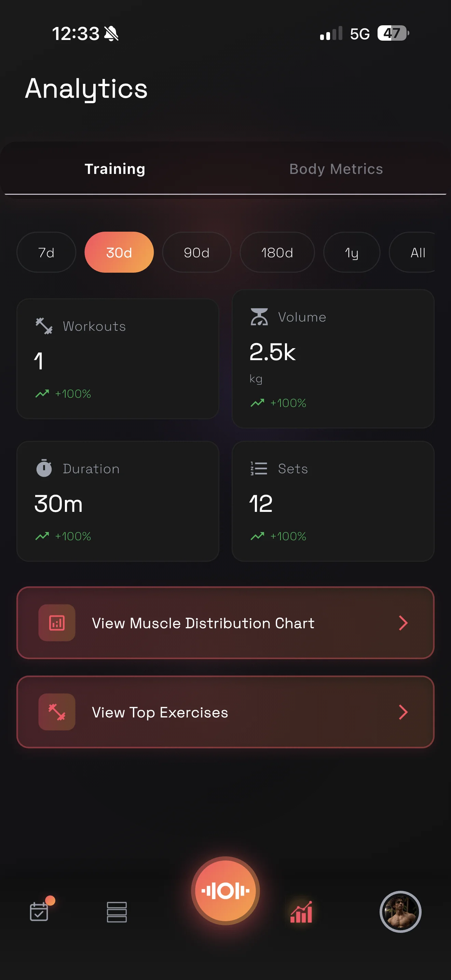Select the 90d time range
The width and height of the screenshot is (451, 980).
pyautogui.click(x=196, y=252)
